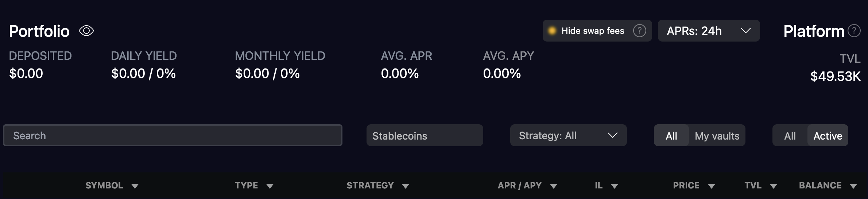
Task: Select the All vaults tab
Action: 671,136
